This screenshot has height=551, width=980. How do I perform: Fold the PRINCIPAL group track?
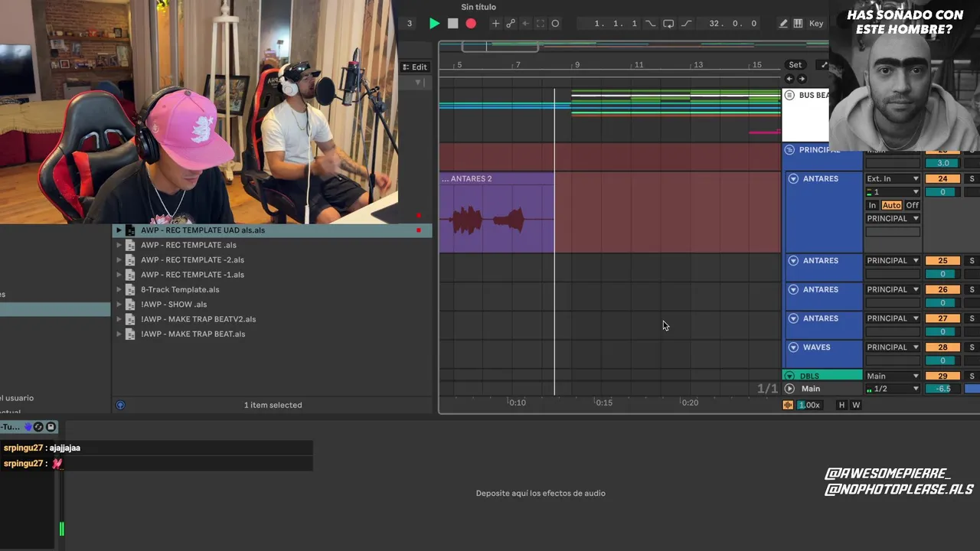(x=789, y=150)
